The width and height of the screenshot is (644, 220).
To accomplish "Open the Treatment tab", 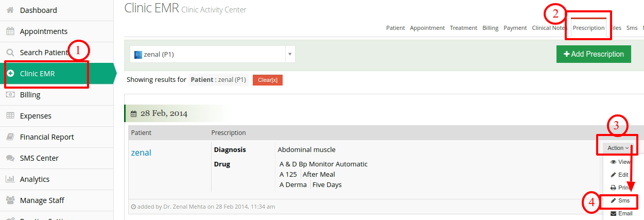I will (463, 28).
